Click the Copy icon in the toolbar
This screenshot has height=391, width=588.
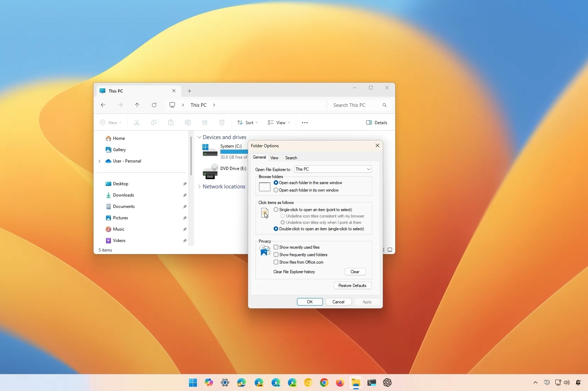click(x=154, y=122)
